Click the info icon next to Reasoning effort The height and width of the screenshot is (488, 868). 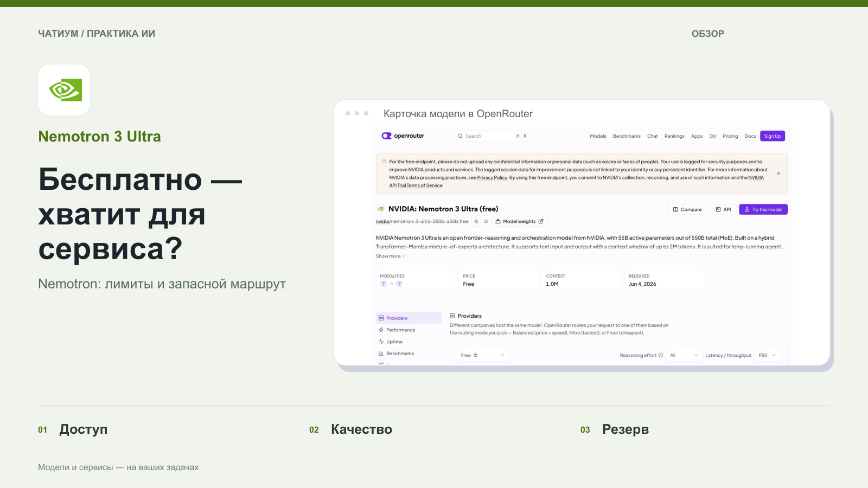(x=660, y=356)
